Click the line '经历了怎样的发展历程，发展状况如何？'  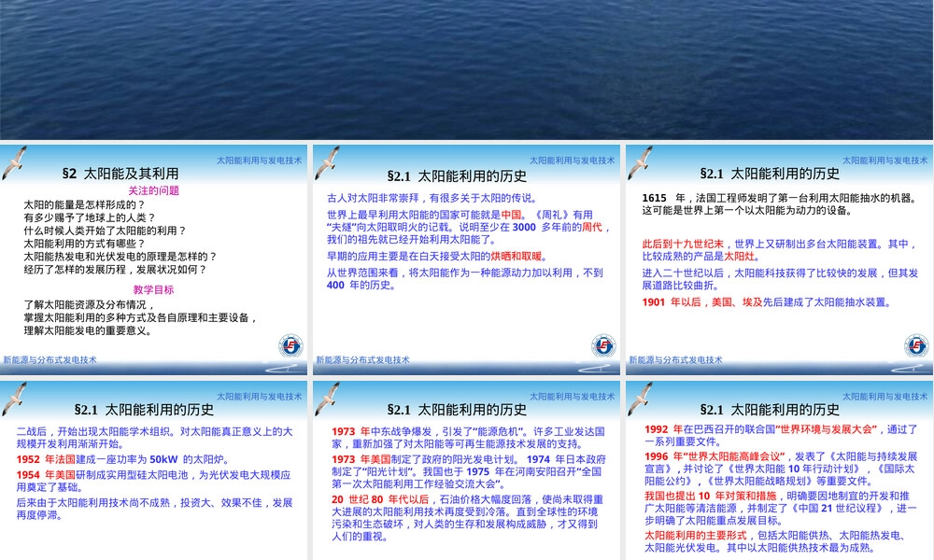115,270
